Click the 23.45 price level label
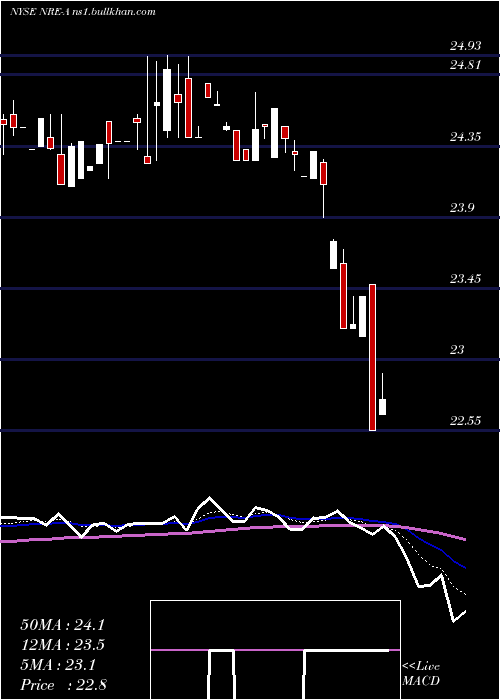This screenshot has height=700, width=500. (x=466, y=279)
